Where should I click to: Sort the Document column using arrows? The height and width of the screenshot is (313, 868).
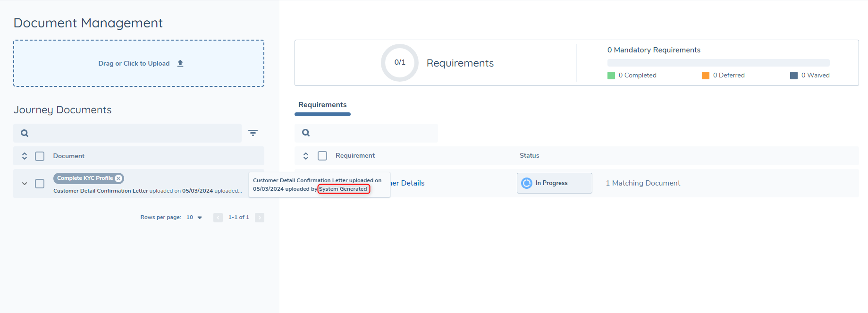pyautogui.click(x=25, y=156)
